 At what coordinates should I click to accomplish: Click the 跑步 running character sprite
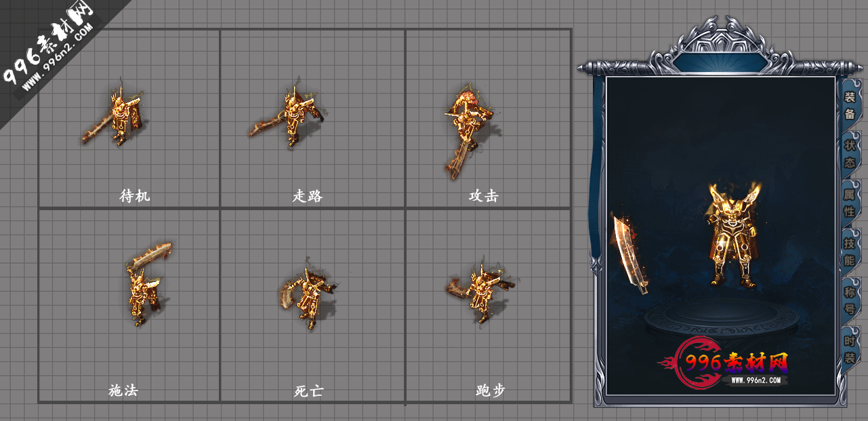pos(480,290)
